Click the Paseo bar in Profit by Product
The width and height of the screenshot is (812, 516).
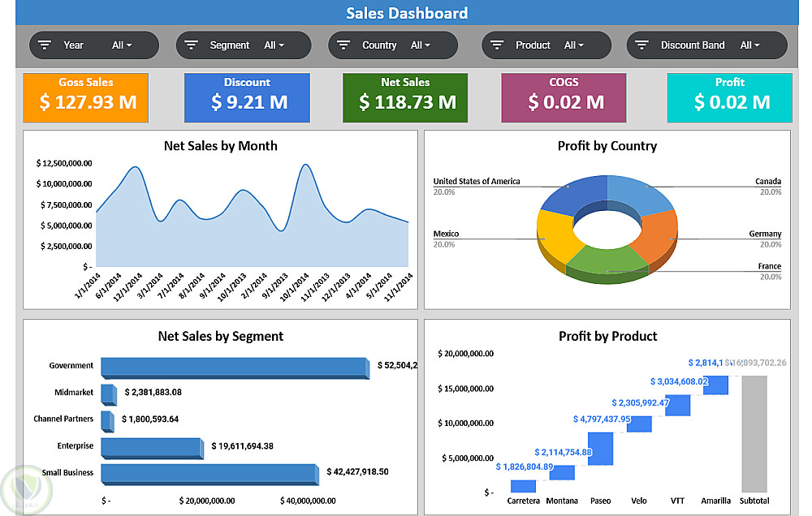click(x=601, y=449)
